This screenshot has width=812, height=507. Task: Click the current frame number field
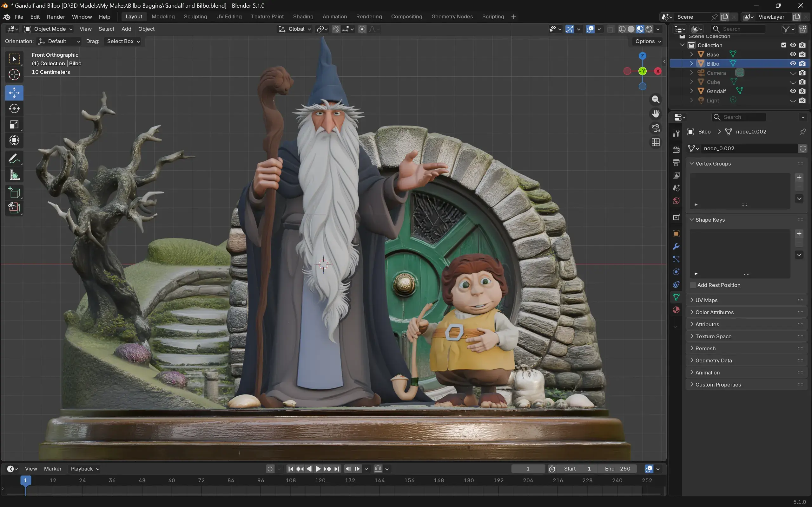point(528,469)
